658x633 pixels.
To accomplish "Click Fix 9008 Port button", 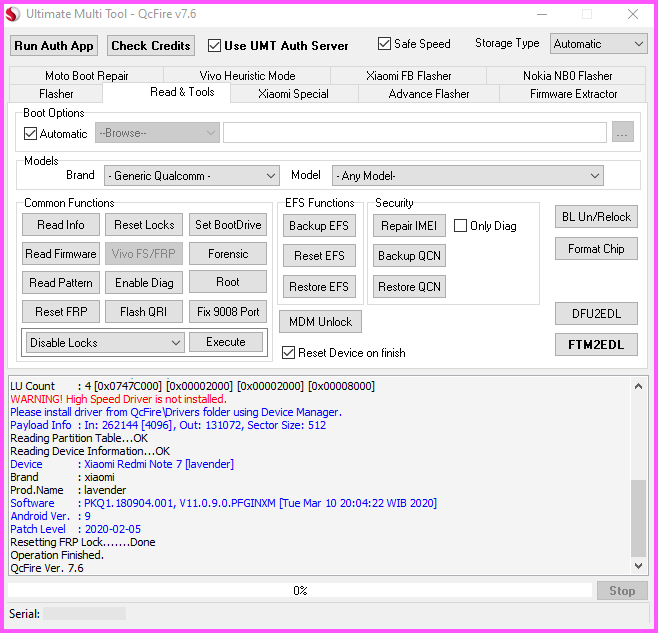I will (x=228, y=311).
